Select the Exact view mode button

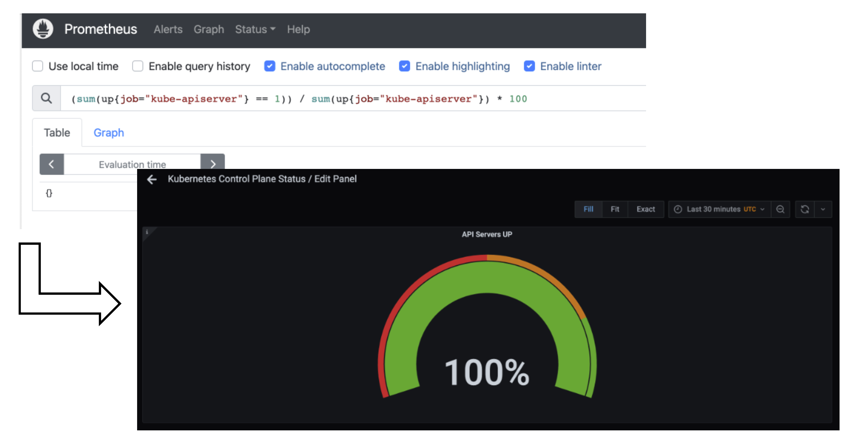645,209
